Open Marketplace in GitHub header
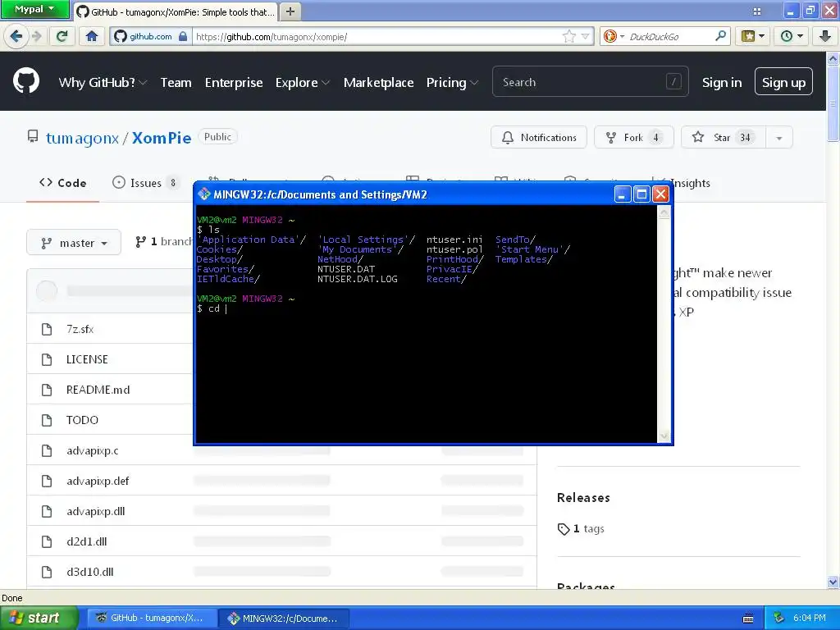Viewport: 840px width, 630px height. [x=378, y=83]
